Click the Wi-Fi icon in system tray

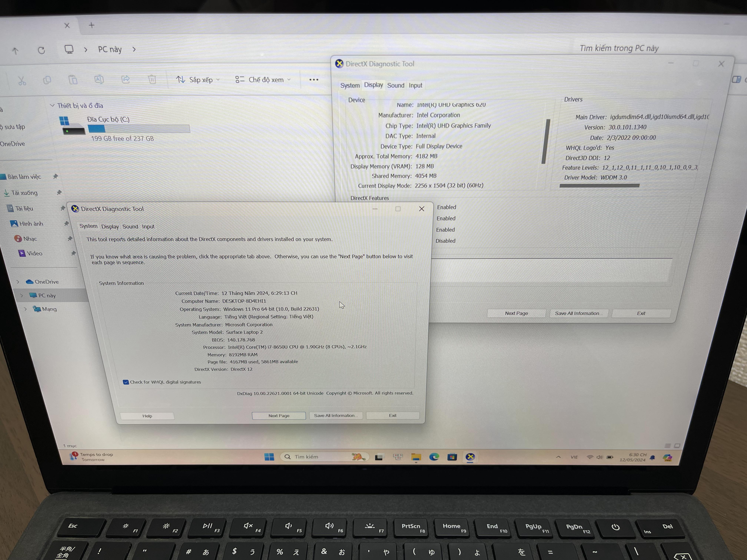590,457
